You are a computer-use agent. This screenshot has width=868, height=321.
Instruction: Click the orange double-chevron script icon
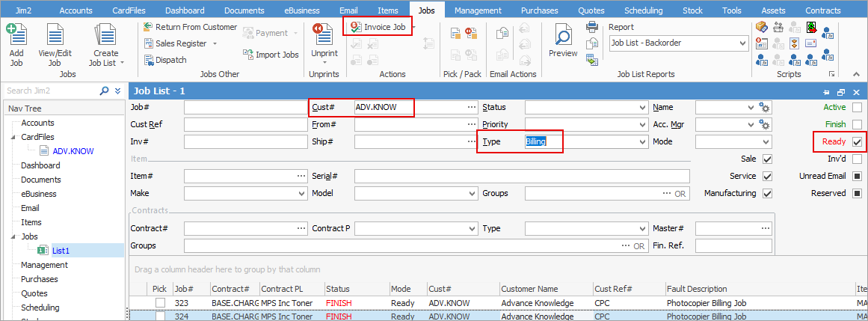(x=795, y=43)
